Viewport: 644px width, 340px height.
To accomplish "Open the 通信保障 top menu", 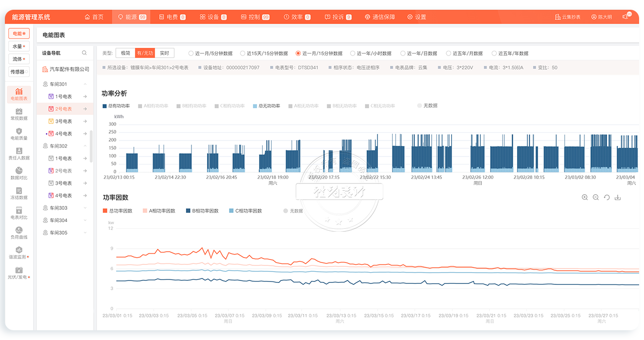I will point(380,17).
